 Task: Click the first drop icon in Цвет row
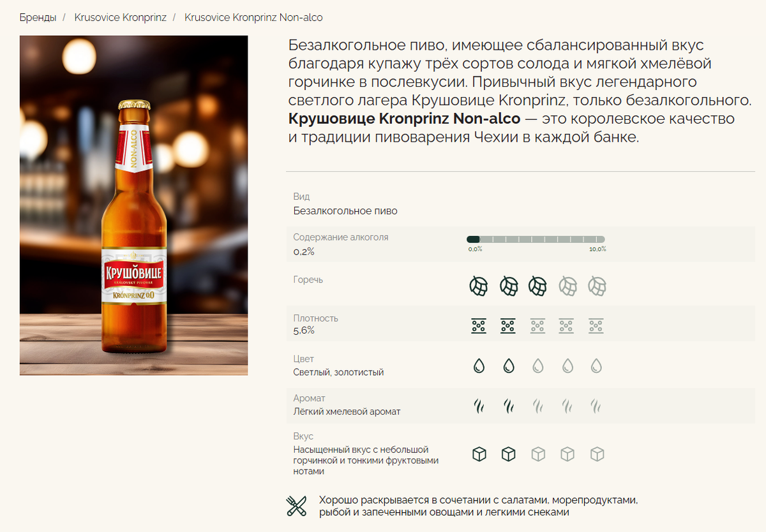tap(479, 366)
